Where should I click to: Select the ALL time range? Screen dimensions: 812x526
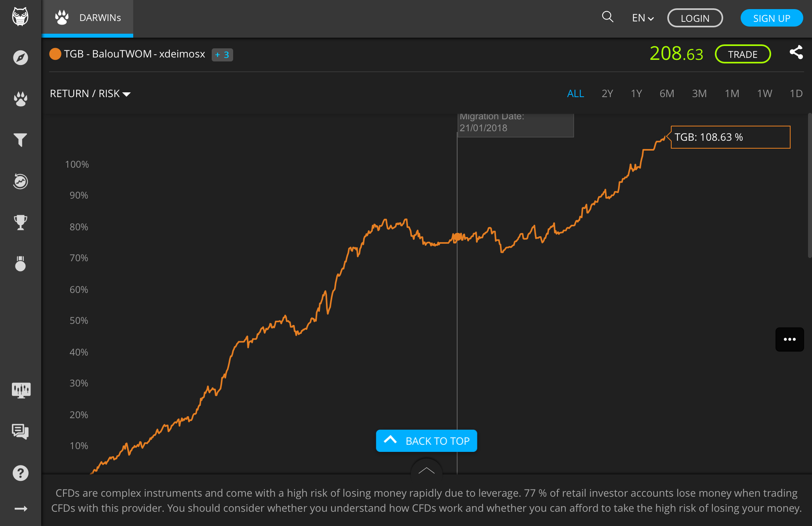[x=575, y=94]
